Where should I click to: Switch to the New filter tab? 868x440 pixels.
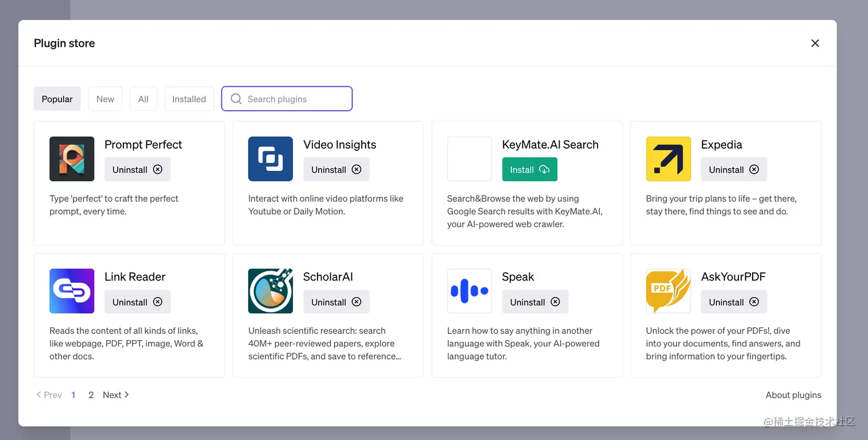point(105,99)
